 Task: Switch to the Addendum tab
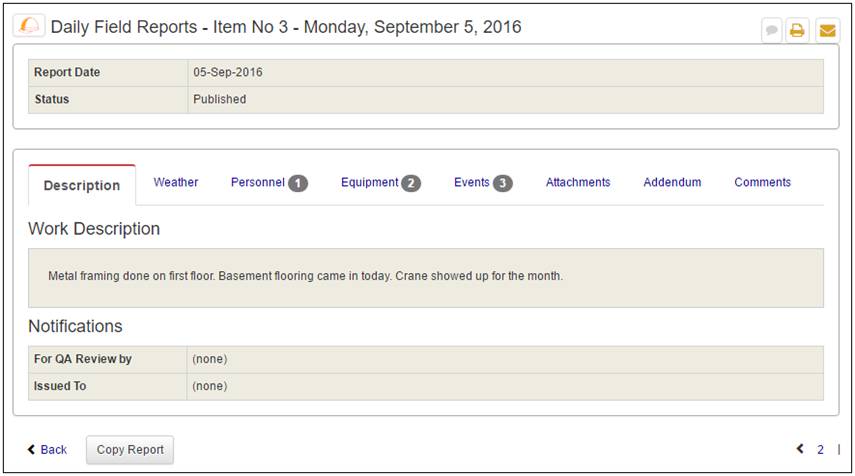(672, 182)
